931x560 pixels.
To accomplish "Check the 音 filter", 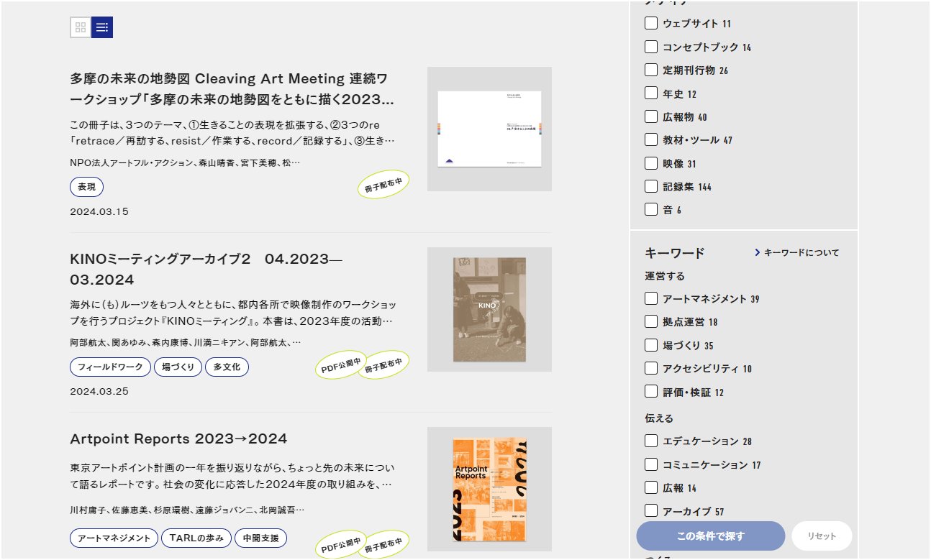I will coord(651,209).
